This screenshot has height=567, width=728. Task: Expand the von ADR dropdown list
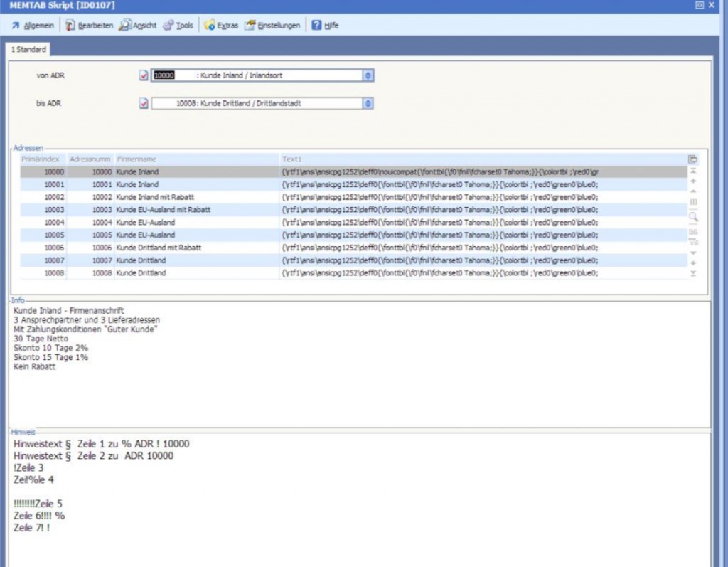pyautogui.click(x=368, y=75)
